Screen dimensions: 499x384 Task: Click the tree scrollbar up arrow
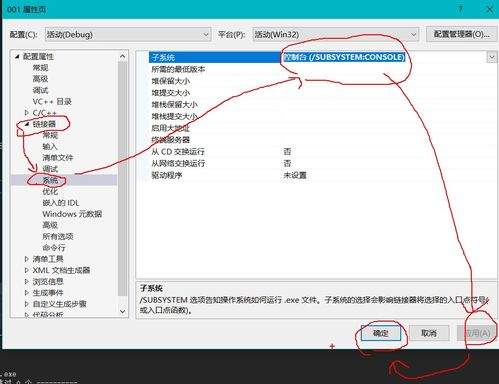(x=123, y=56)
